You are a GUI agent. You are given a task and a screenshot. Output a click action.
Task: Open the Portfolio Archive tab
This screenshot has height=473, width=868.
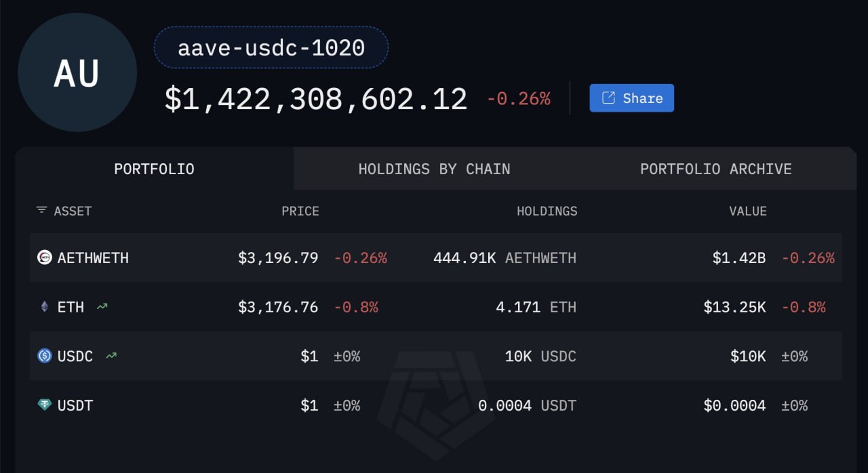(x=715, y=169)
